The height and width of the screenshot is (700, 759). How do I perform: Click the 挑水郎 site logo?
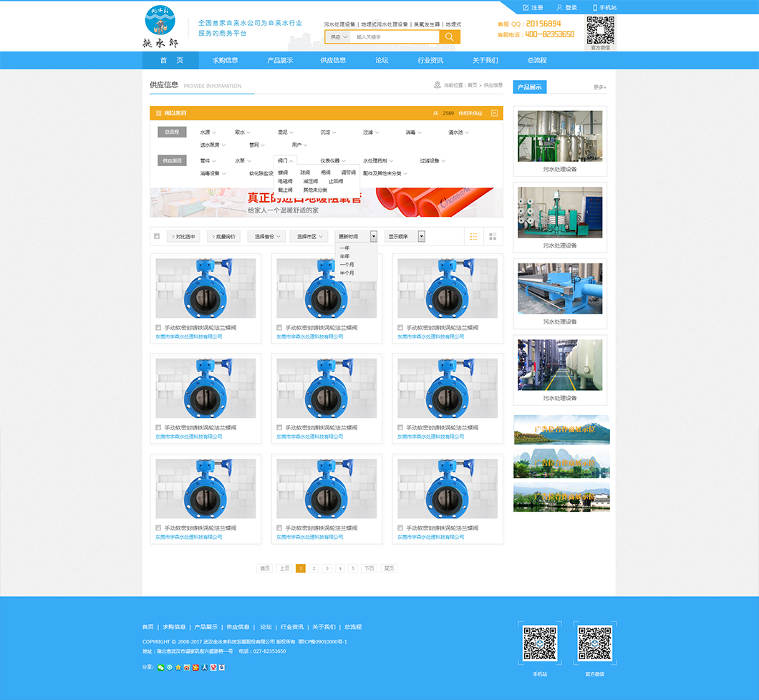tap(160, 27)
